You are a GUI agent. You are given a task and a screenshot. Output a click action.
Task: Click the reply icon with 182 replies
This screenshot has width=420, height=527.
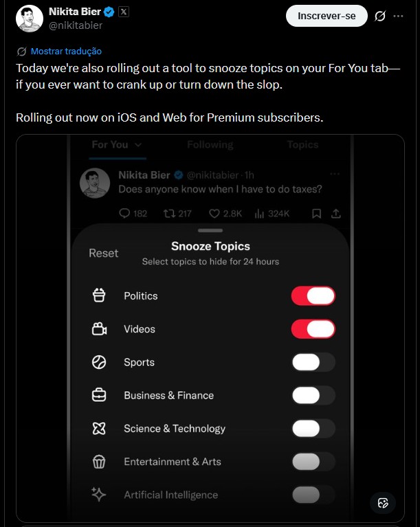(x=124, y=214)
